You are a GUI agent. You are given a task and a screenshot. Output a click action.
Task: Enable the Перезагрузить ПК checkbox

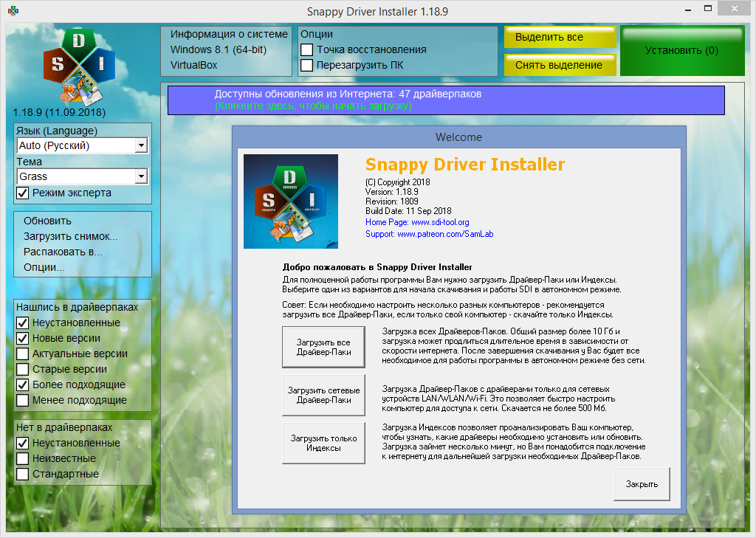click(306, 65)
